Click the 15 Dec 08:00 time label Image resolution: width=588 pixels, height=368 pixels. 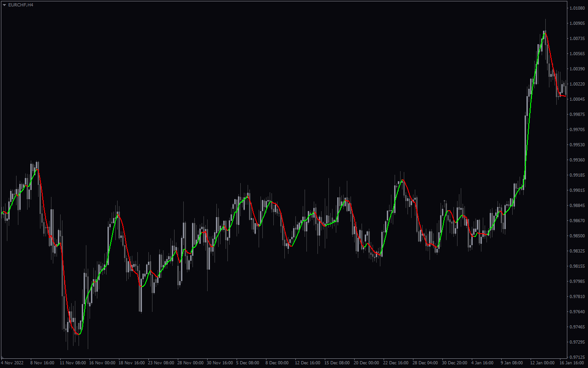tap(337, 363)
